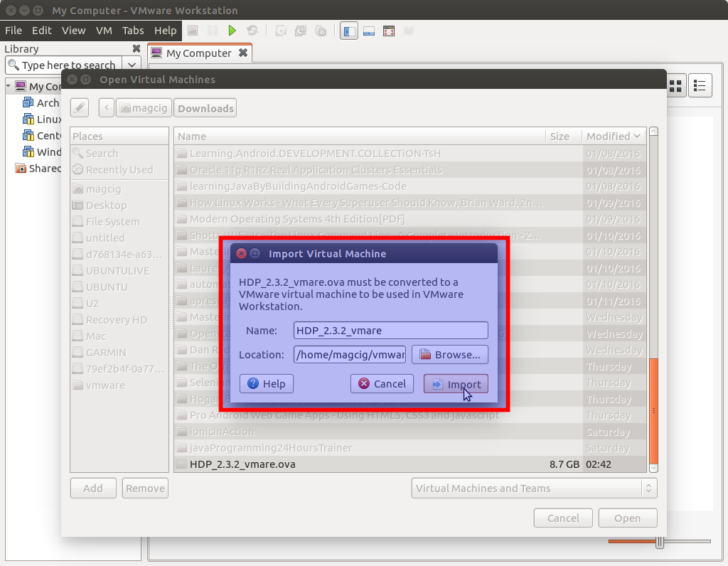Open the Library search dropdown arrow
This screenshot has height=566, width=728.
(132, 65)
